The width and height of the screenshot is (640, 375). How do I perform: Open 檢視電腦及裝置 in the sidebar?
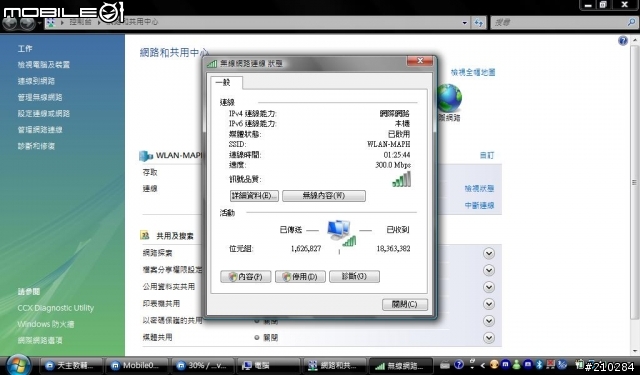[x=44, y=64]
